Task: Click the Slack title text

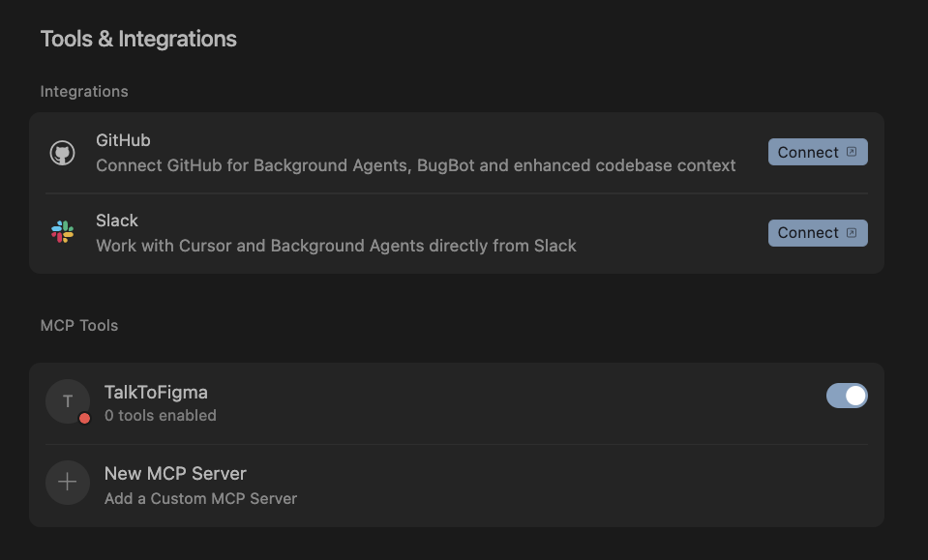Action: pyautogui.click(x=117, y=221)
